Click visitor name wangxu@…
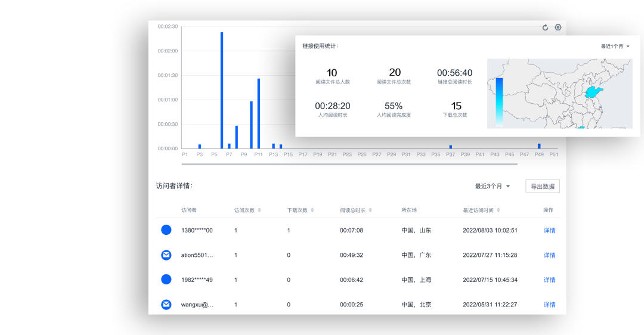The height and width of the screenshot is (335, 644). click(197, 305)
